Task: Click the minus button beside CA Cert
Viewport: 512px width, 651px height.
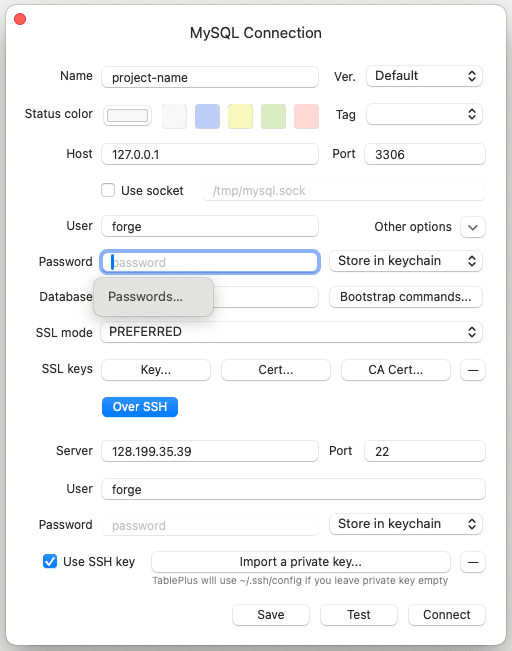Action: click(x=473, y=370)
